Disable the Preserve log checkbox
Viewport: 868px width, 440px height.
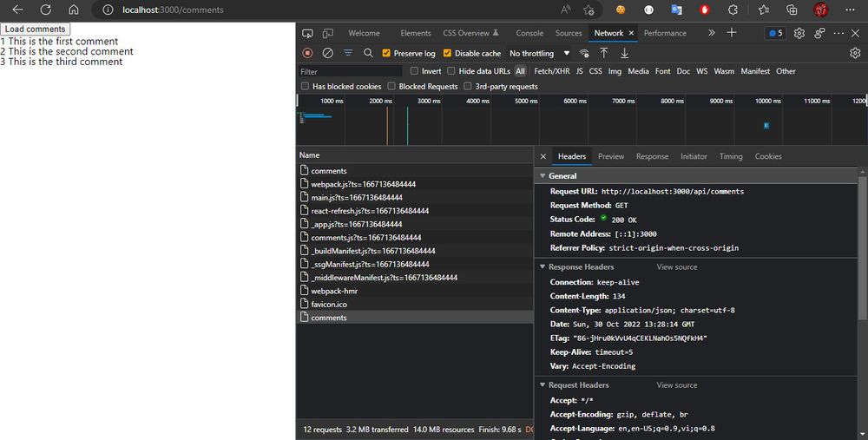[x=387, y=53]
